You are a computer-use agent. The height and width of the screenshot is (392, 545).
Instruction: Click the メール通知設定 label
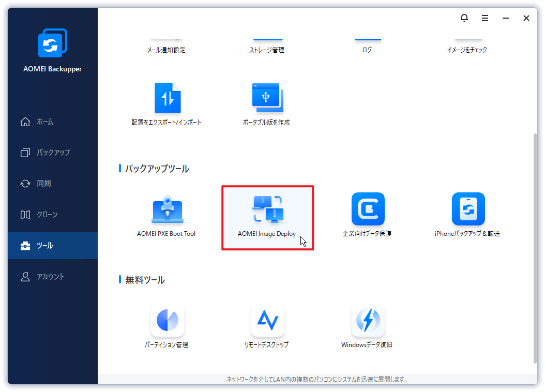(x=166, y=50)
